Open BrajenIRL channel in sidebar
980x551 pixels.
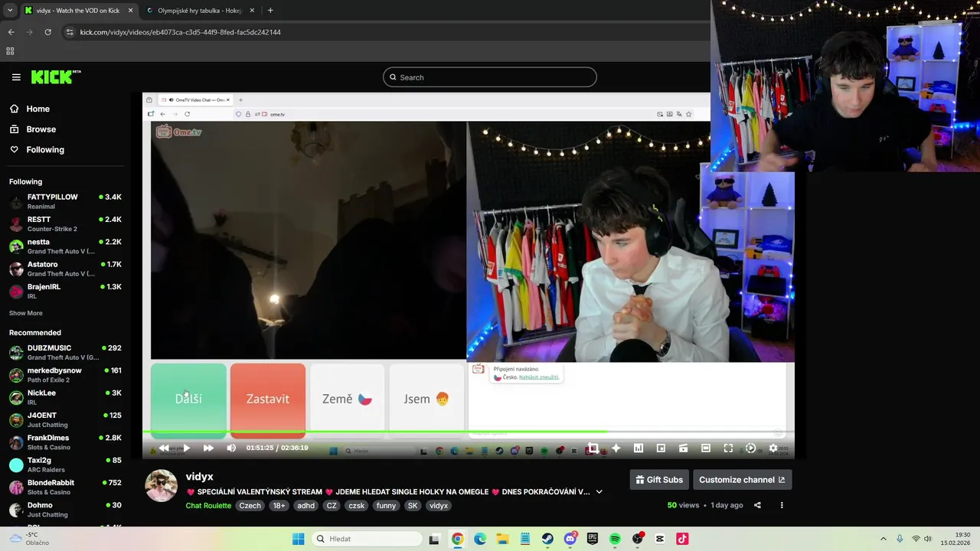[65, 291]
